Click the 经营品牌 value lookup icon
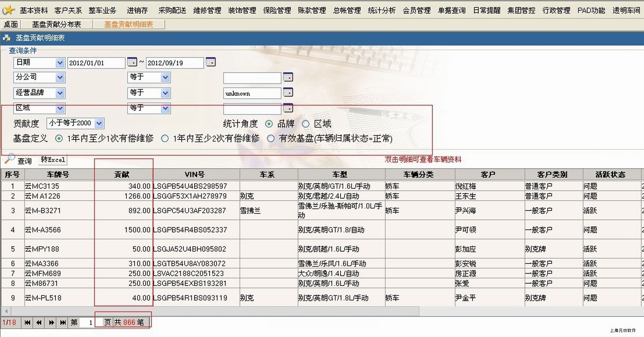 (x=288, y=92)
